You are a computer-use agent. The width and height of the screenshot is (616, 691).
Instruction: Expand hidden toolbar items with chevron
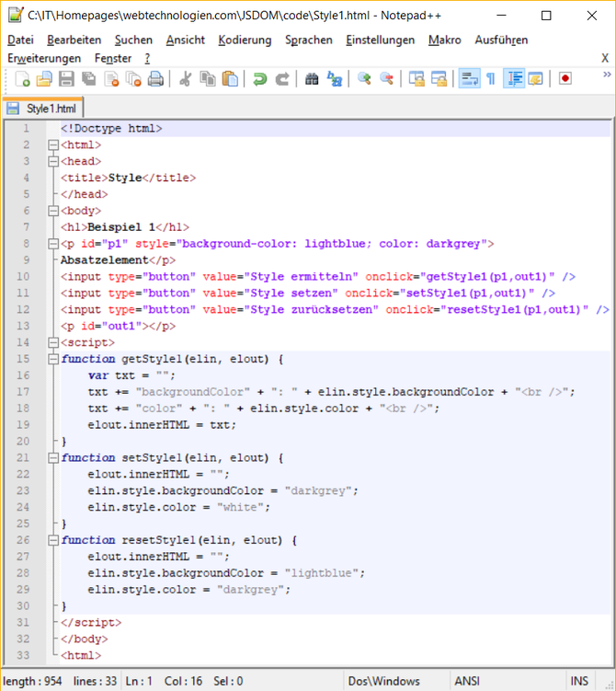click(607, 74)
